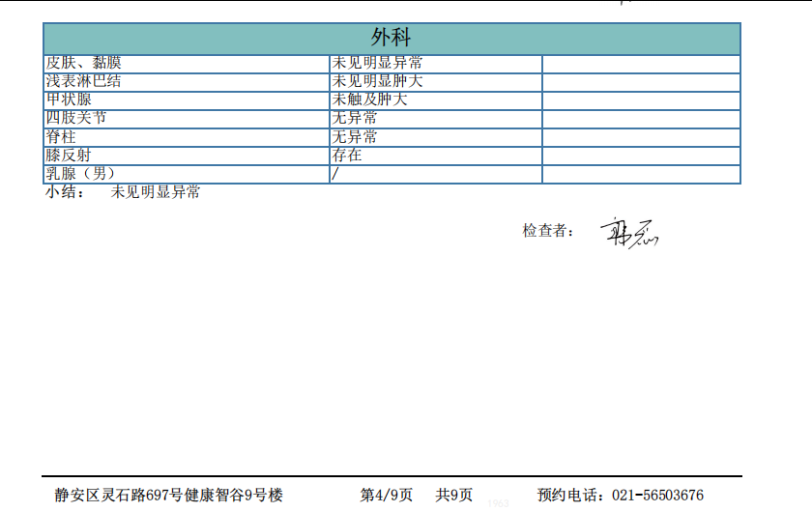Select the 脊柱 row label
The height and width of the screenshot is (512, 812).
61,136
